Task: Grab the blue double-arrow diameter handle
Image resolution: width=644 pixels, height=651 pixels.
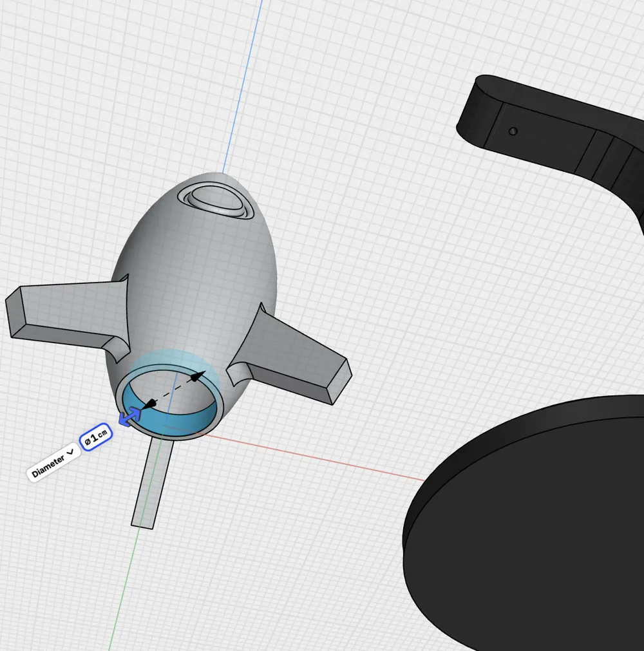Action: [129, 417]
